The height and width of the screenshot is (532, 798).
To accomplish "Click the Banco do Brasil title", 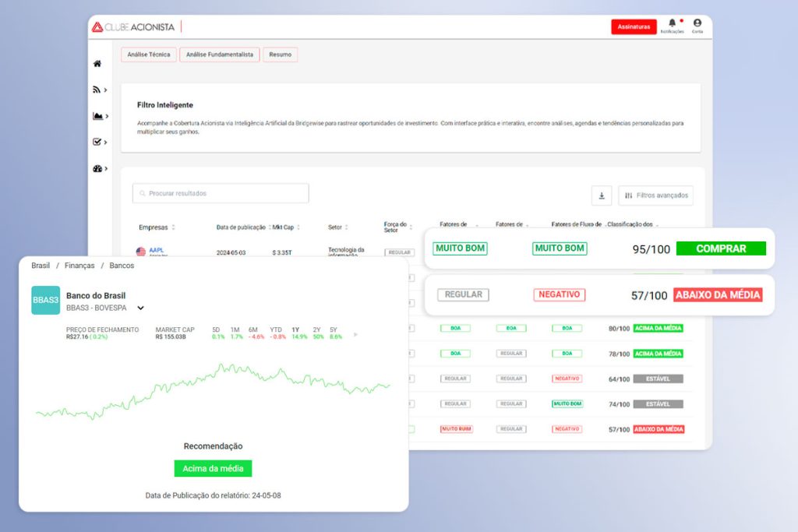I will coord(96,295).
